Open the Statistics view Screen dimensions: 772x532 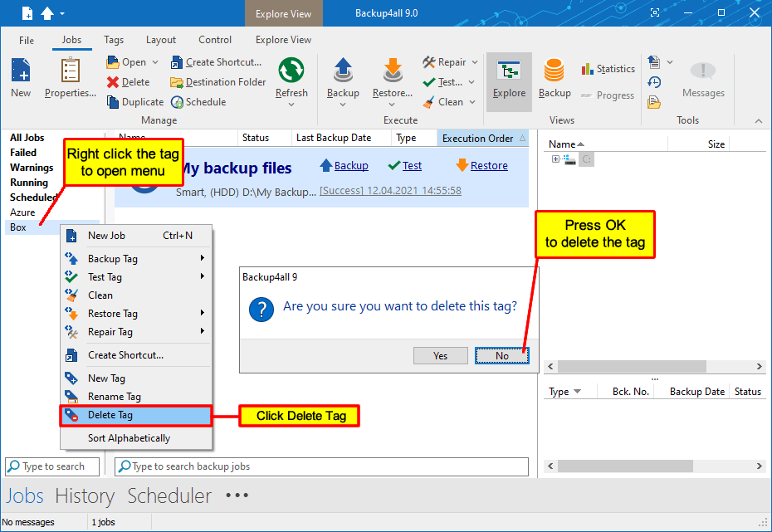[608, 69]
